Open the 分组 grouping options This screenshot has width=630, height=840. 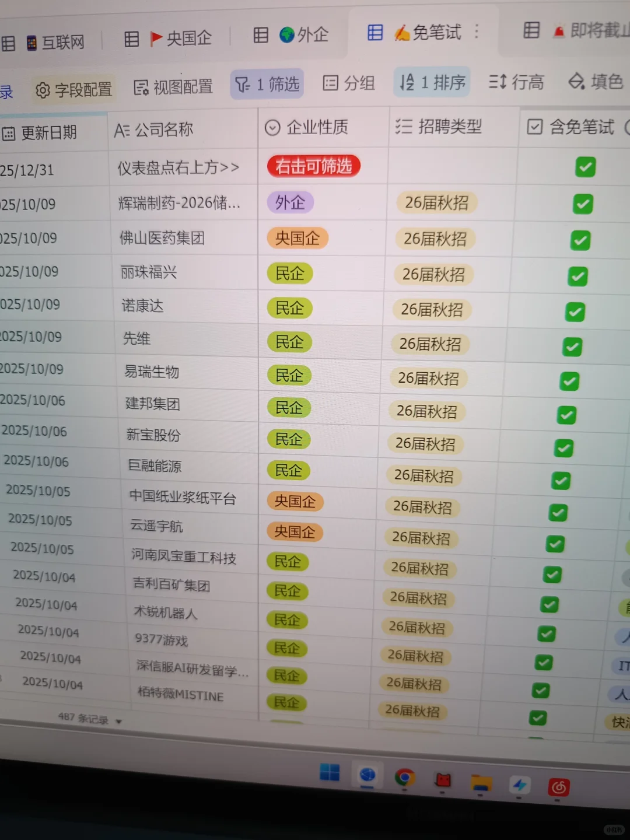point(349,83)
